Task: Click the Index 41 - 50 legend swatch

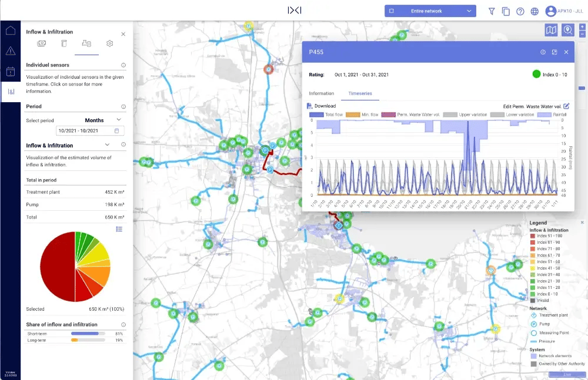Action: (x=533, y=268)
